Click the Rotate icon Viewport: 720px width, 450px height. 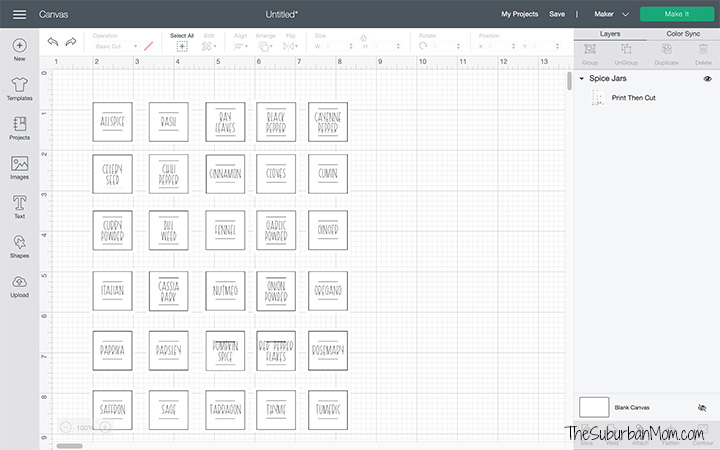tap(423, 46)
